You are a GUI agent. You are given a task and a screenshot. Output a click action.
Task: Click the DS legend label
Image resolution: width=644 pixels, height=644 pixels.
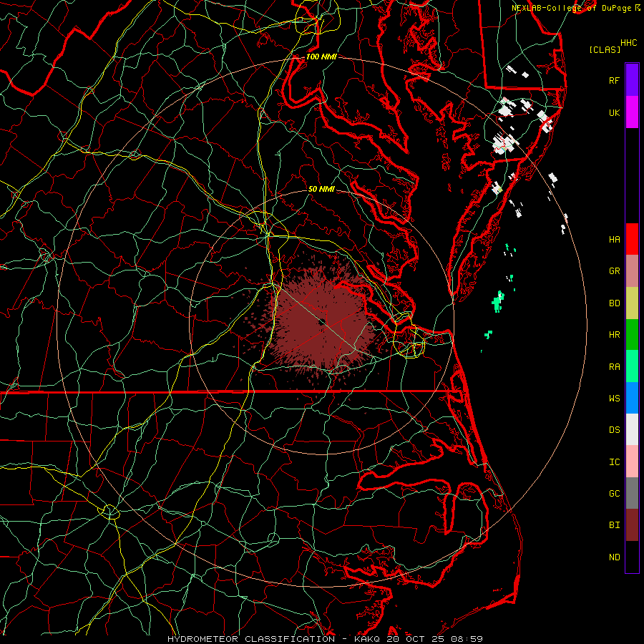click(614, 429)
